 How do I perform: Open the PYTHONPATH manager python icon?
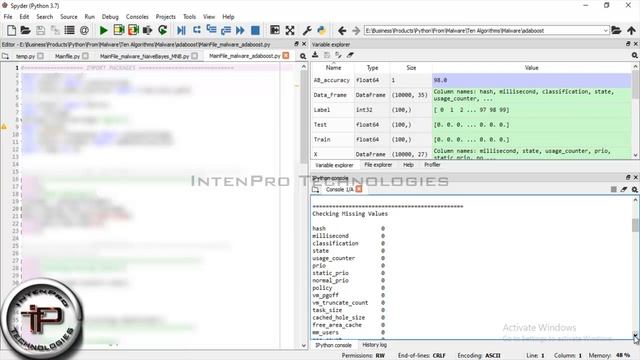point(322,30)
